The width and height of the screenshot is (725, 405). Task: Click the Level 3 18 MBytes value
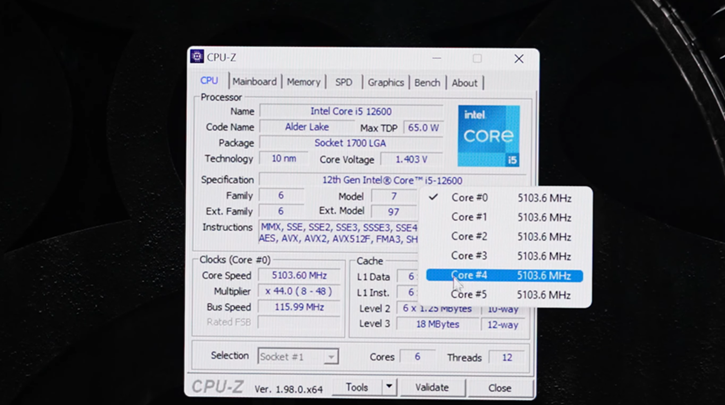coord(437,325)
